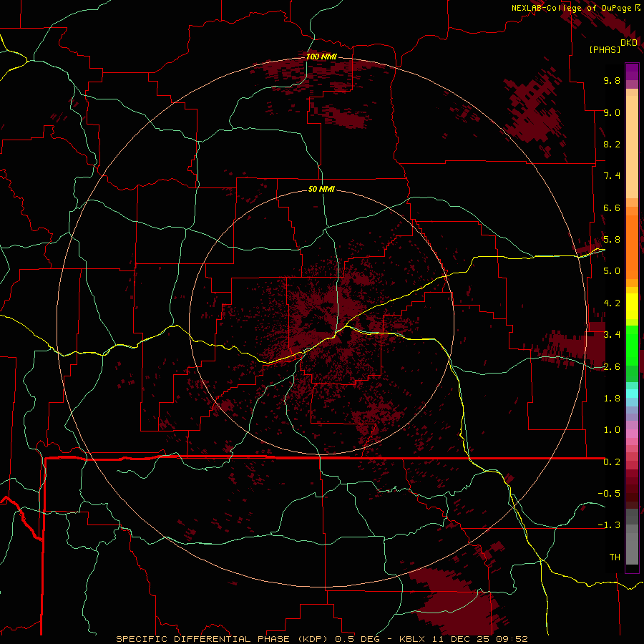This screenshot has width=644, height=644.
Task: Click the orange segment of the color bar
Action: tap(632, 246)
